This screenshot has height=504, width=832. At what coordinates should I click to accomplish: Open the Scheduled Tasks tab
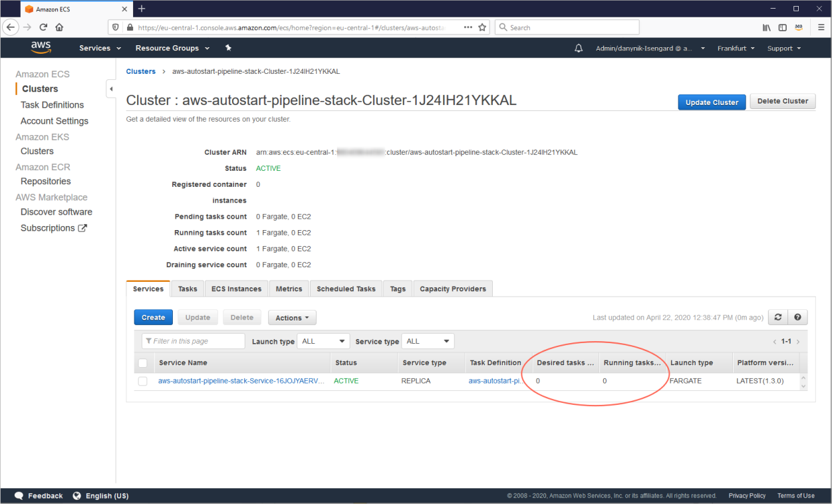click(346, 289)
